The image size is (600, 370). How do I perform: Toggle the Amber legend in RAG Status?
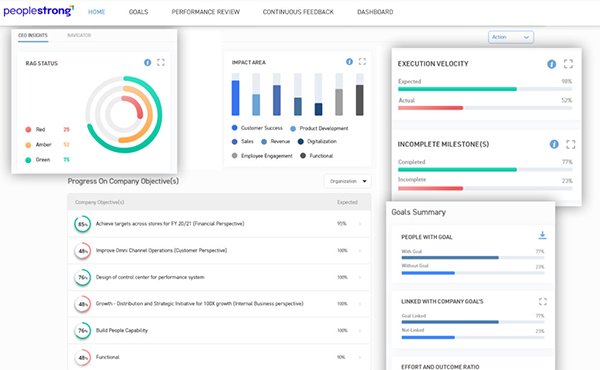38,145
